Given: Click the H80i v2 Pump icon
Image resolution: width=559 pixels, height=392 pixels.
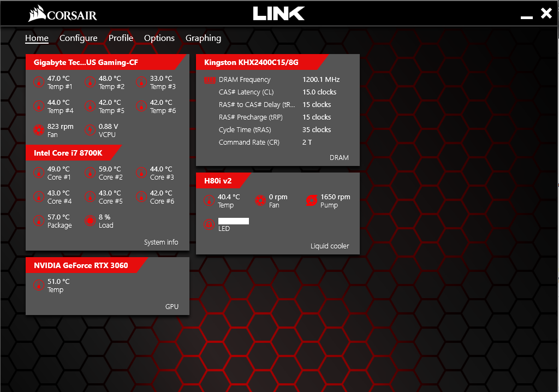Looking at the screenshot, I should [312, 200].
